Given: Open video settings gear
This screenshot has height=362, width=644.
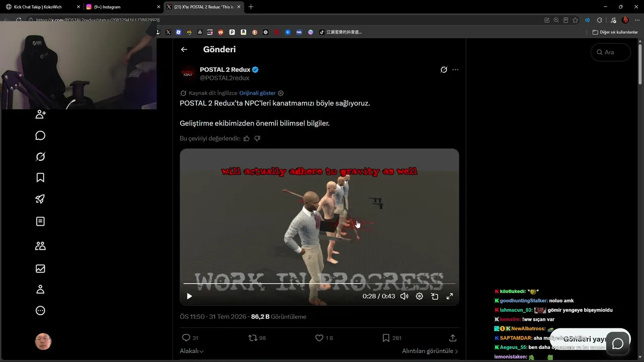Looking at the screenshot, I should tap(419, 296).
